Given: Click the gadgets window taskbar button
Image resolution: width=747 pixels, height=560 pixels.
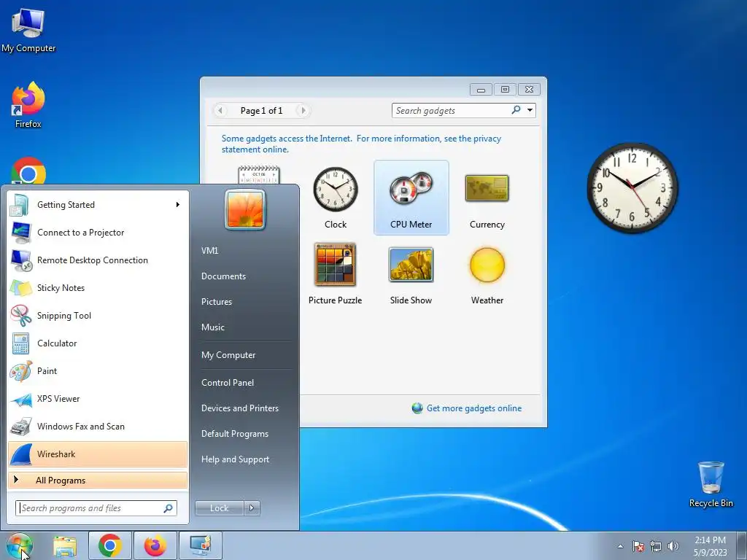Looking at the screenshot, I should tap(201, 545).
